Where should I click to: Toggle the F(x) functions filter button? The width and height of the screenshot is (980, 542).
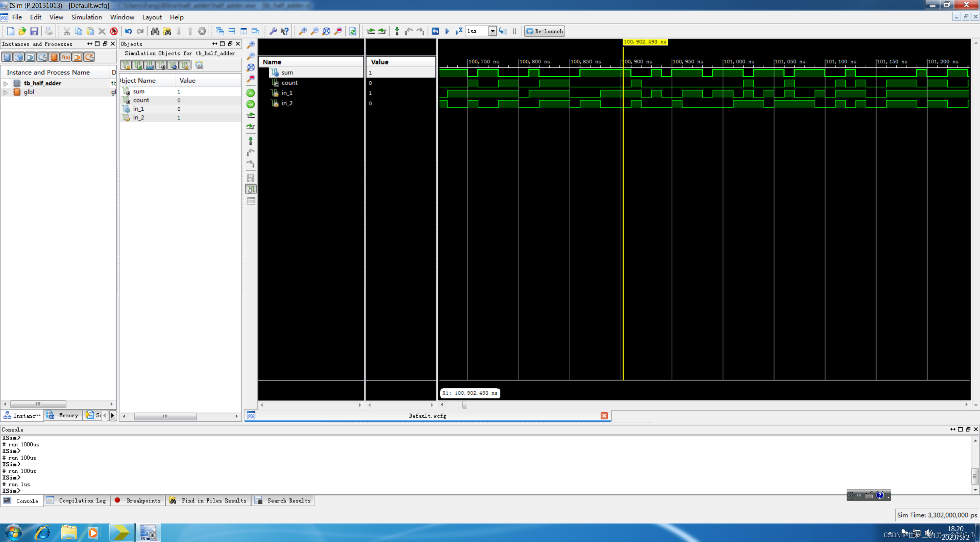(x=65, y=57)
